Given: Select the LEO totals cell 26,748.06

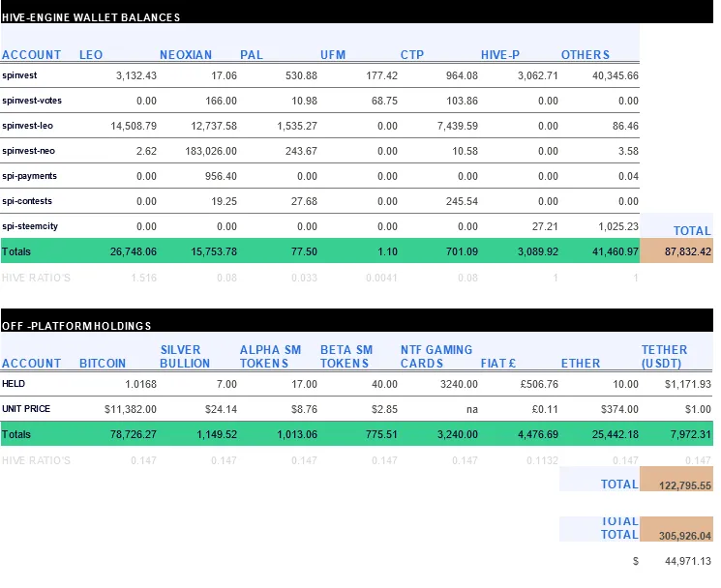Looking at the screenshot, I should pyautogui.click(x=134, y=251).
